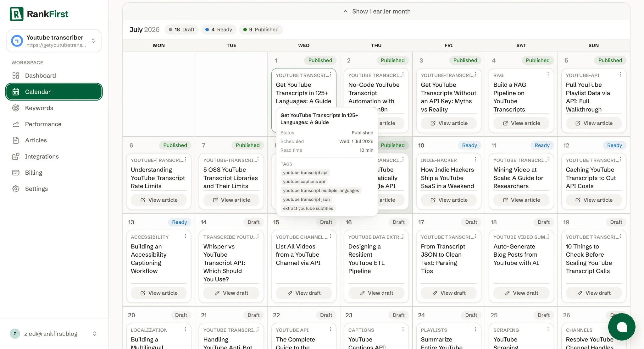Expand the Youtube transcriber site switcher
The height and width of the screenshot is (349, 644).
pos(93,41)
